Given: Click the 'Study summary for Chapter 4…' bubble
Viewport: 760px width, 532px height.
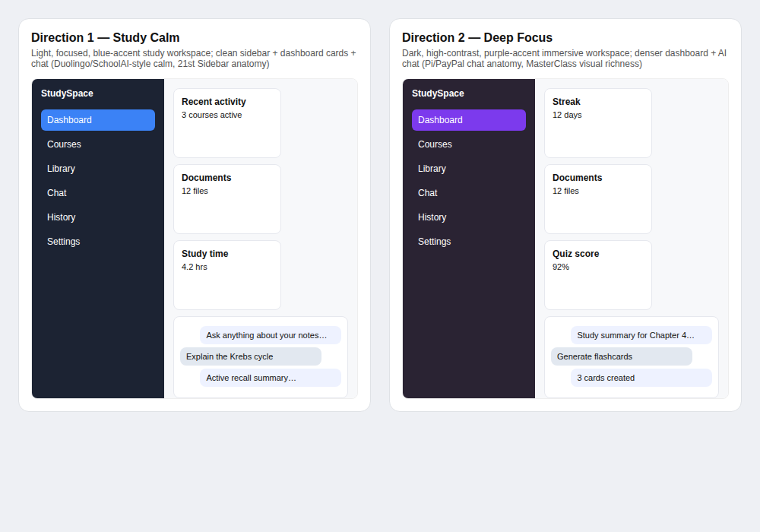Looking at the screenshot, I should point(641,335).
